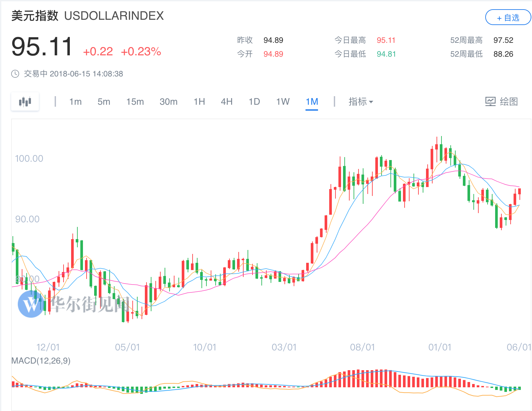
Task: Add index to watchlist with + 自选
Action: point(508,18)
